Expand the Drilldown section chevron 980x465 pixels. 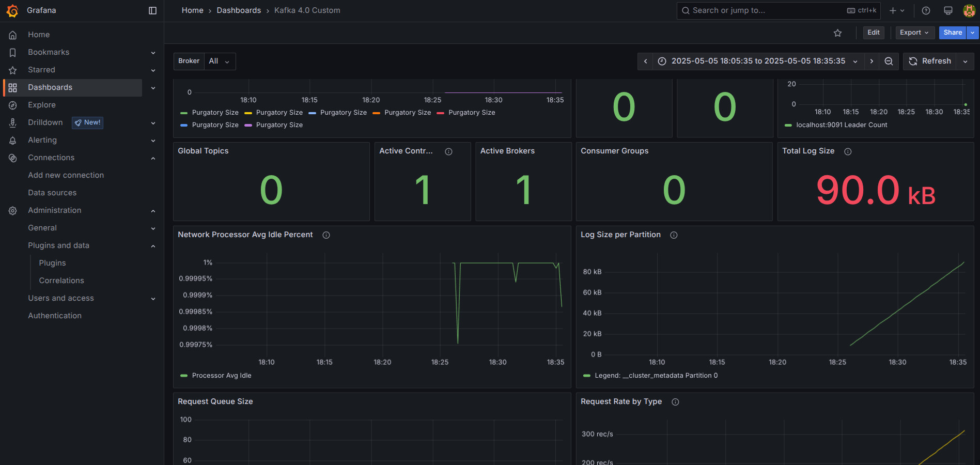(153, 123)
